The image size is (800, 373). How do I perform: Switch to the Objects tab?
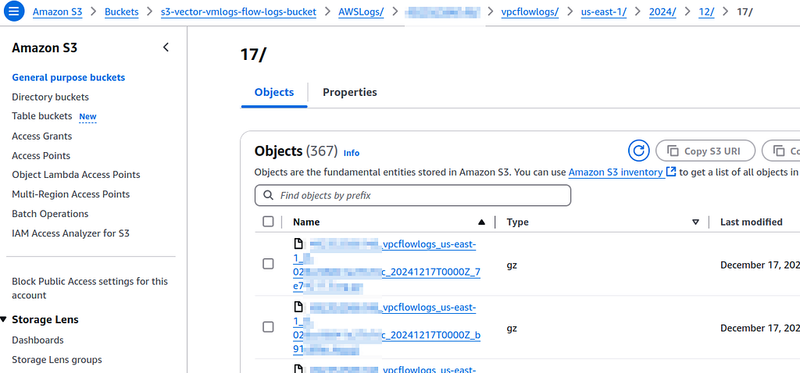(274, 92)
